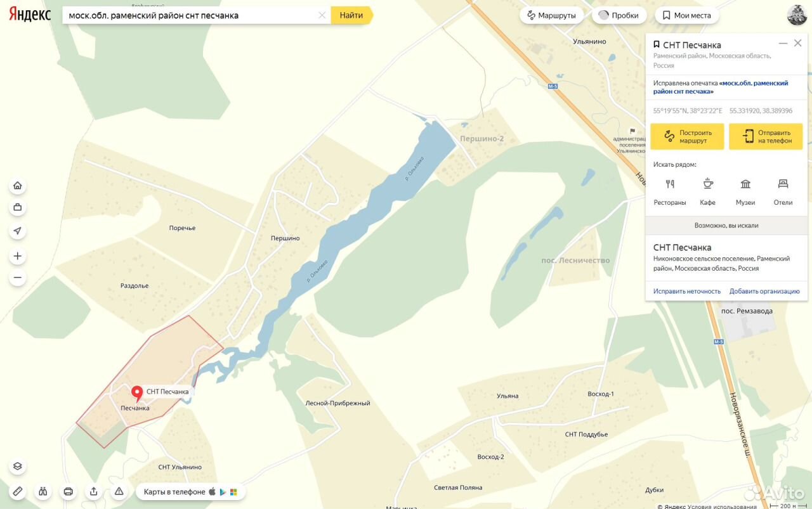
Task: Click СНТ Поддубье map label
Action: point(586,434)
